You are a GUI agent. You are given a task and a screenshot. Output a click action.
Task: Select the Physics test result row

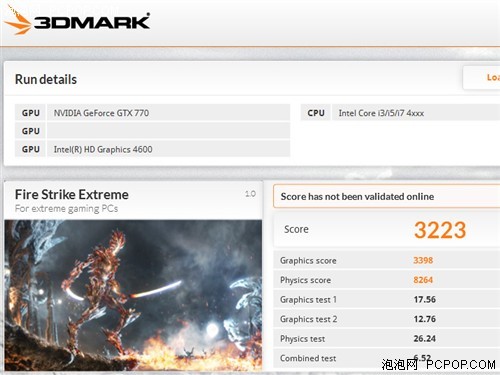click(x=387, y=339)
